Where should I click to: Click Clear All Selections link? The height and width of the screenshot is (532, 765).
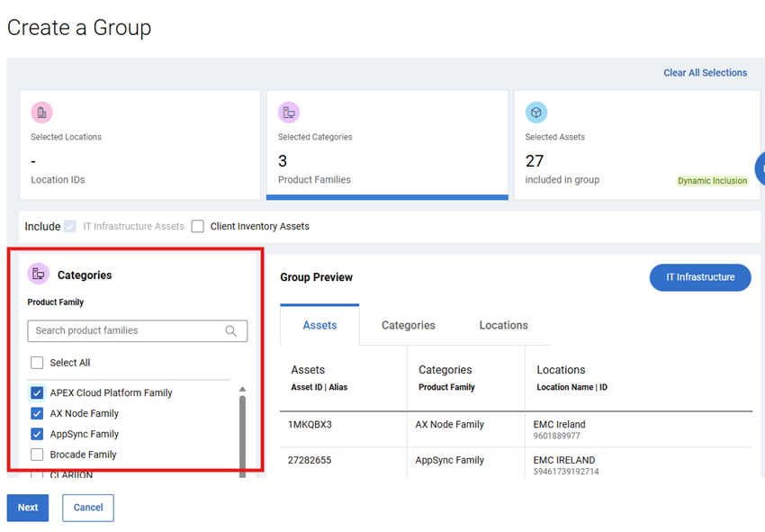click(x=705, y=73)
